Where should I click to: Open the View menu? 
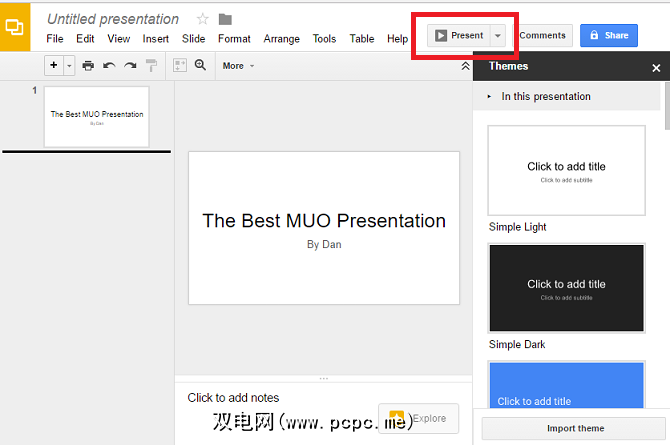click(x=118, y=39)
